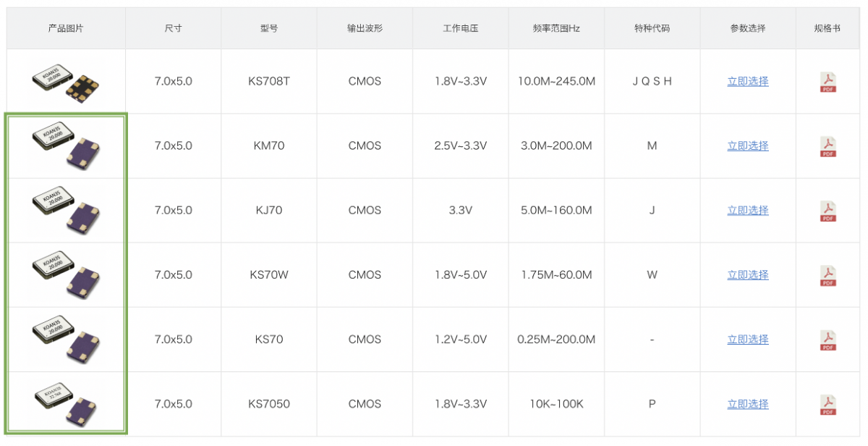Open the PDF datasheet for KS70W
This screenshot has height=446, width=868.
click(x=827, y=275)
